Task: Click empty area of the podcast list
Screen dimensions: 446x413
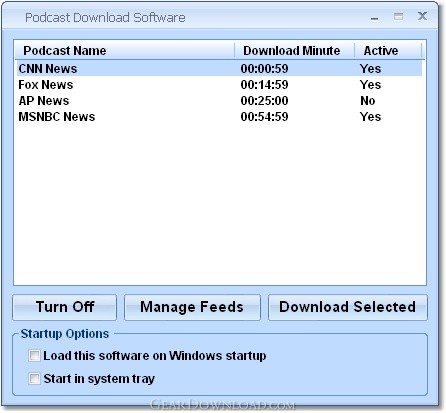Action: click(220, 203)
